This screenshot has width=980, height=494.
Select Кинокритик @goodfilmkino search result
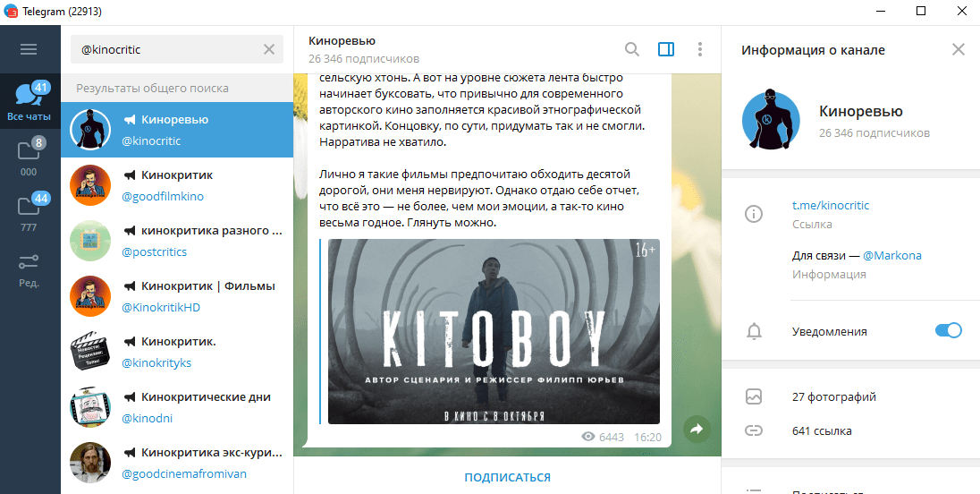tap(177, 184)
